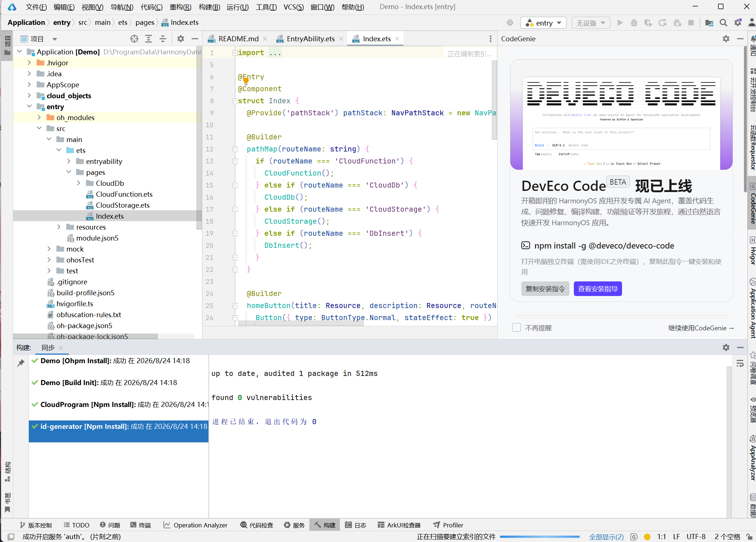Expand the ohosTest folder

[49, 260]
